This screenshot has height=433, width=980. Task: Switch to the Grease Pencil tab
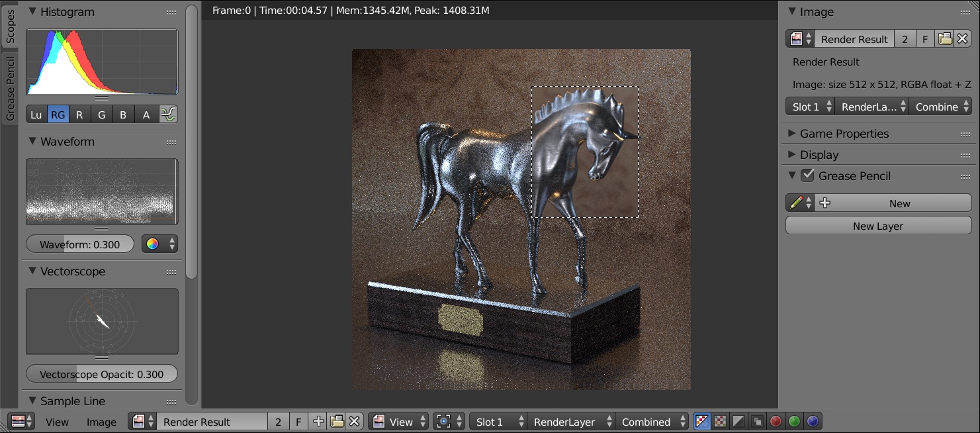pos(10,89)
